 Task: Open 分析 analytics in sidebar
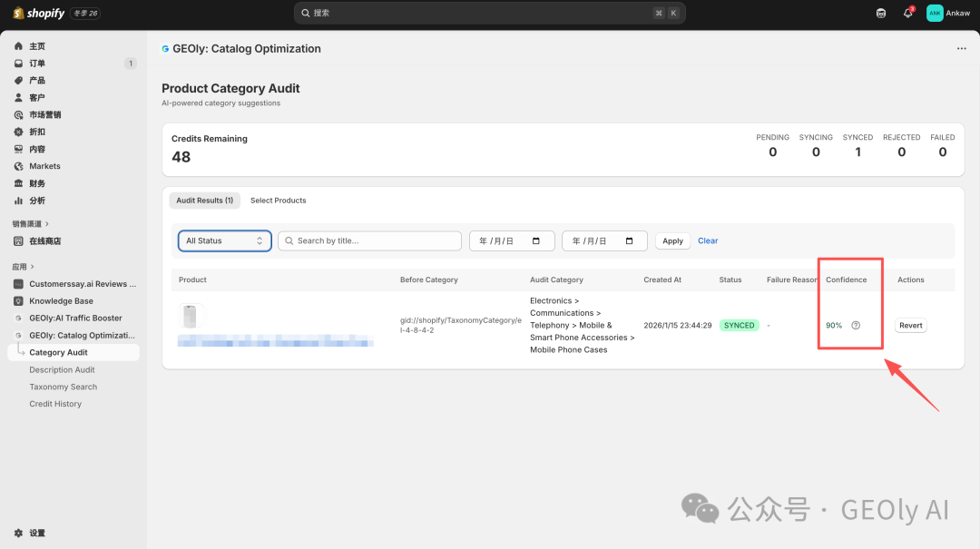click(37, 201)
